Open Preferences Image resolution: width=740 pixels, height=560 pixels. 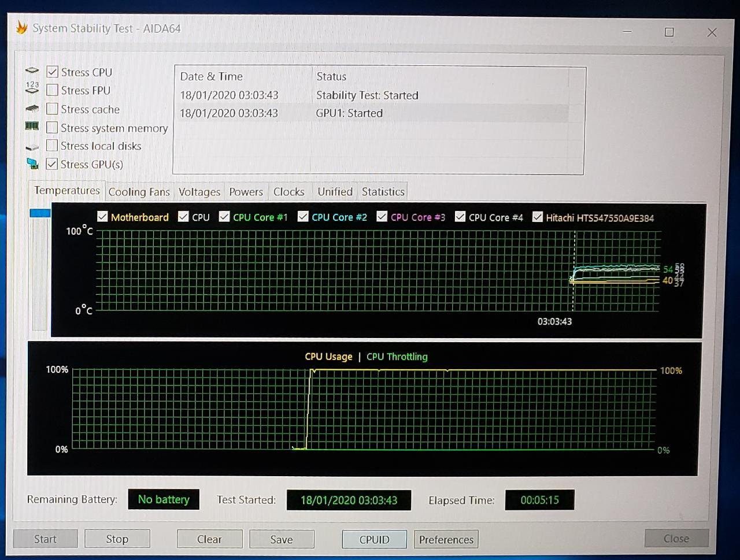pyautogui.click(x=446, y=539)
